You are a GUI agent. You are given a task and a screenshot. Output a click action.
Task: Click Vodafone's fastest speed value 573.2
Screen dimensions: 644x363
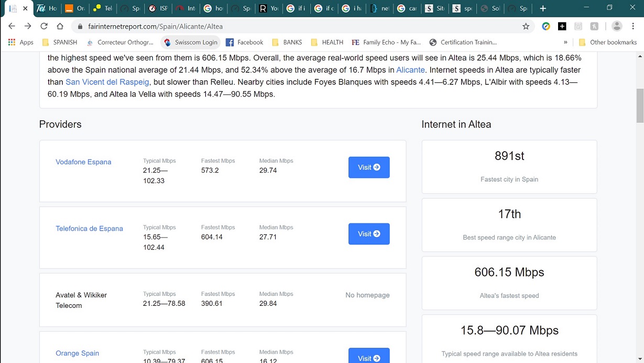[210, 170]
